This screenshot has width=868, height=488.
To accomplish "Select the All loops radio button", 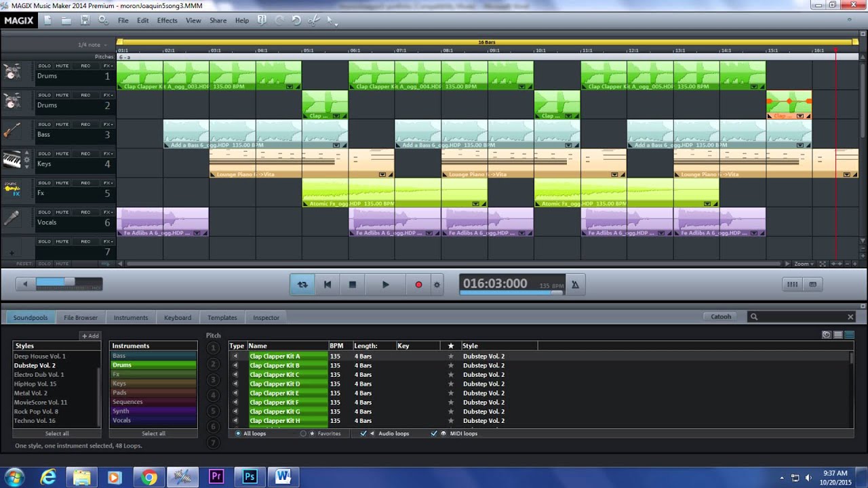I will [x=238, y=433].
